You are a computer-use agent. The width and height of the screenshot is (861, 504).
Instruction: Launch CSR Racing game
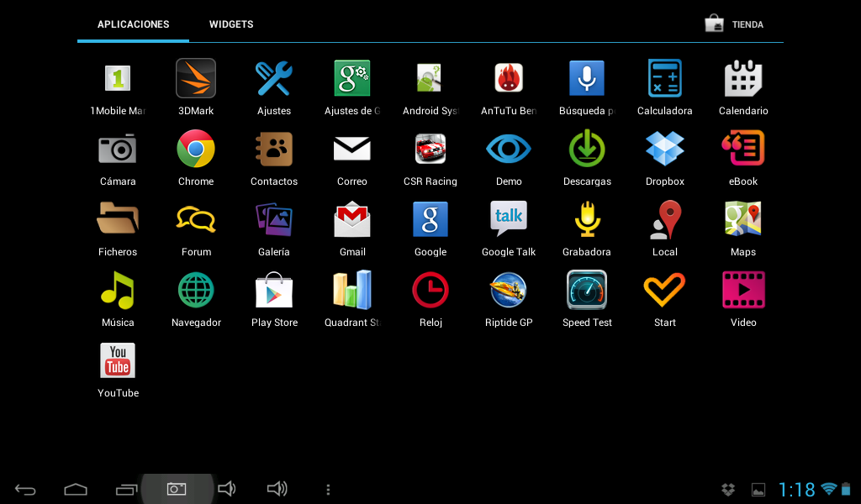click(x=430, y=150)
